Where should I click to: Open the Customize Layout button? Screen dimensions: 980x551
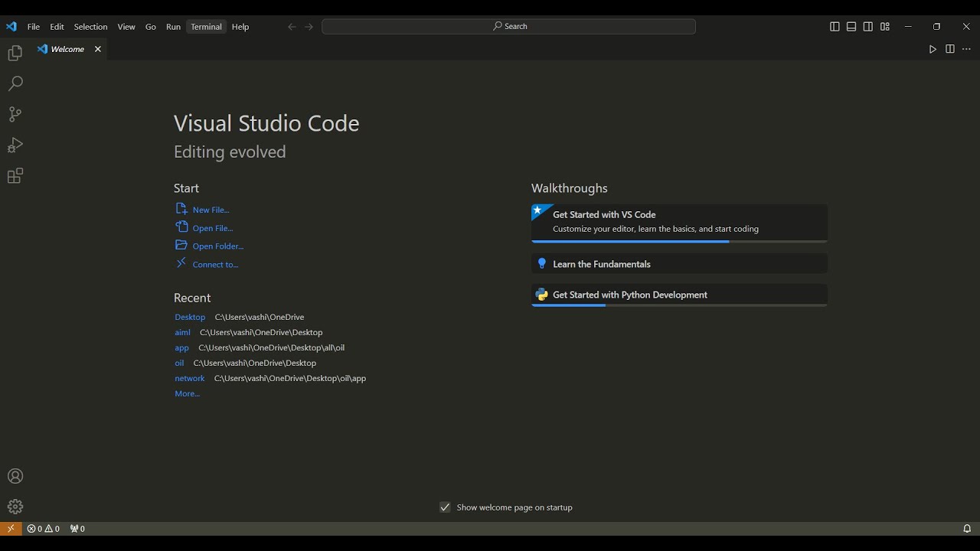tap(885, 27)
